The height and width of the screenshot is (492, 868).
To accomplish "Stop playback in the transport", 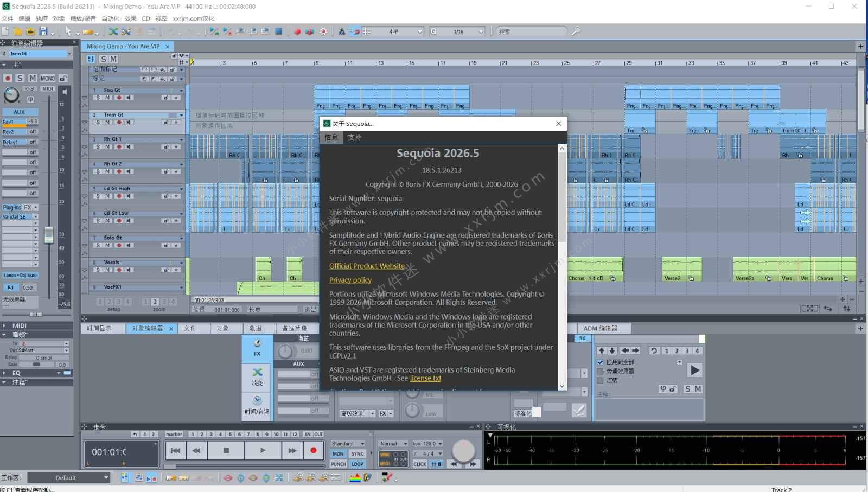I will click(226, 450).
